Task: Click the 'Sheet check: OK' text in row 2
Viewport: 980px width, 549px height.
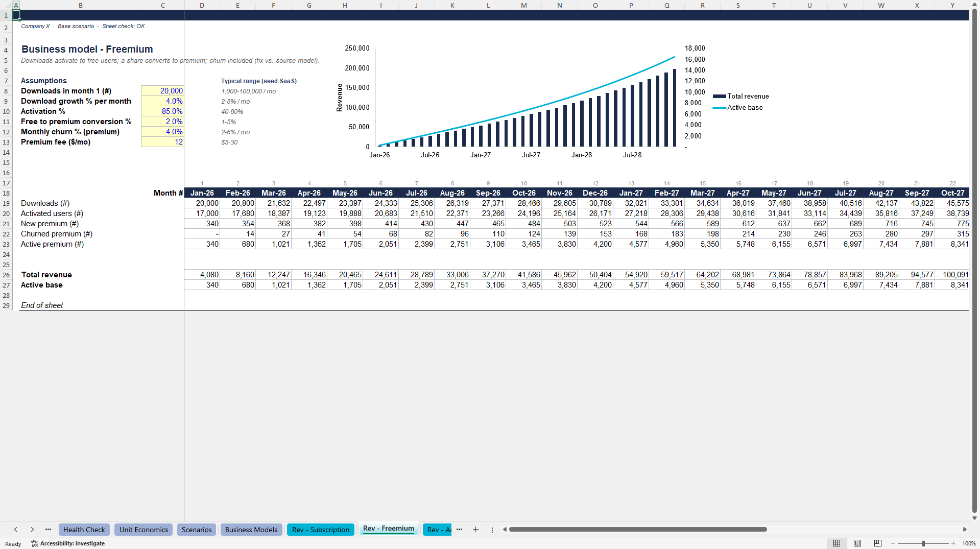Action: click(x=123, y=26)
